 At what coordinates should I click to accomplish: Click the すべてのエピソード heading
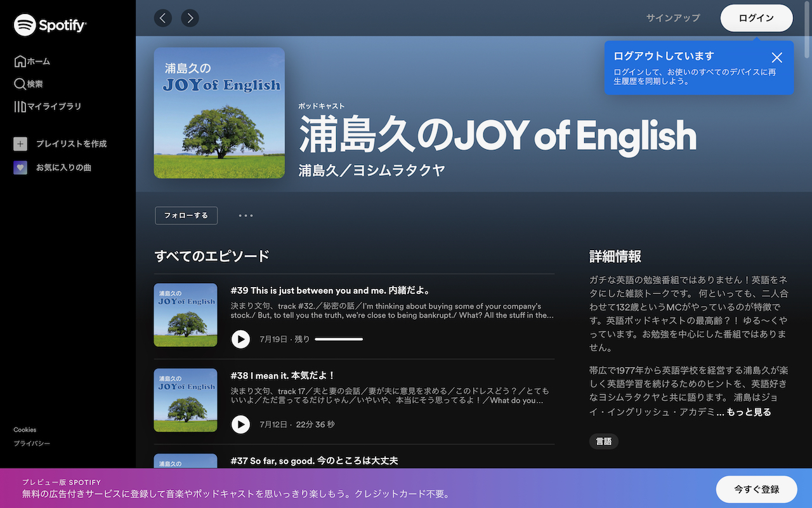click(212, 256)
